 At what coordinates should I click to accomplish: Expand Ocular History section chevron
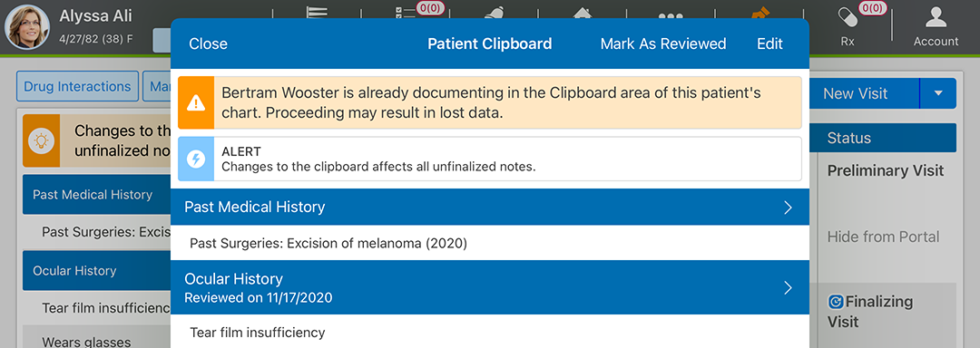point(789,287)
